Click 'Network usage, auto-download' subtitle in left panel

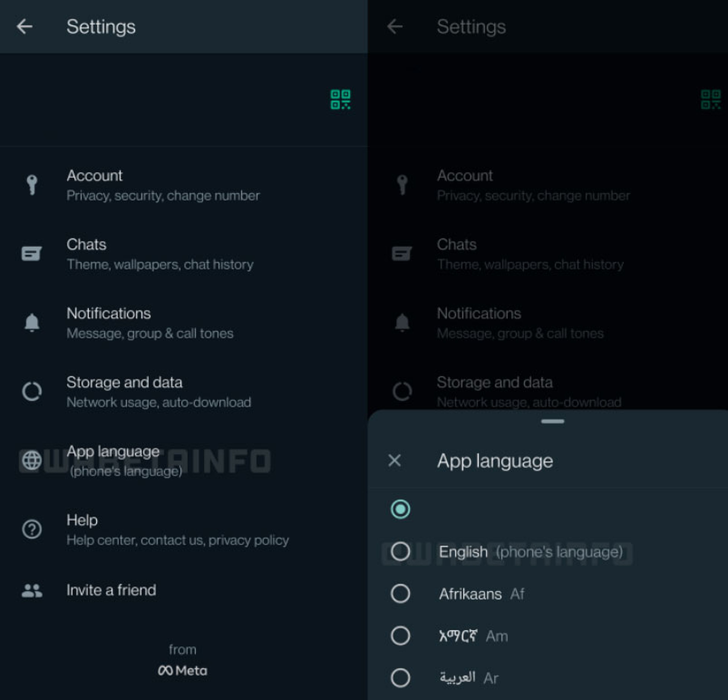[159, 402]
